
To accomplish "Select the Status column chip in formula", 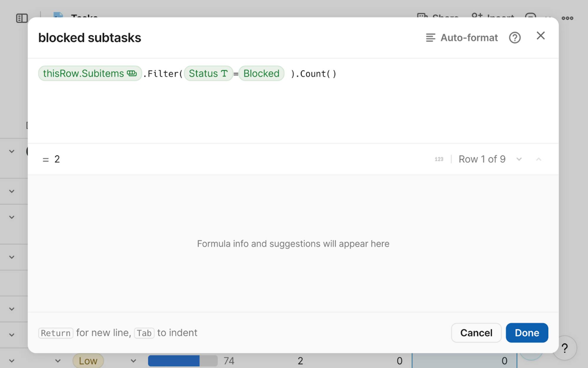I will pyautogui.click(x=208, y=73).
